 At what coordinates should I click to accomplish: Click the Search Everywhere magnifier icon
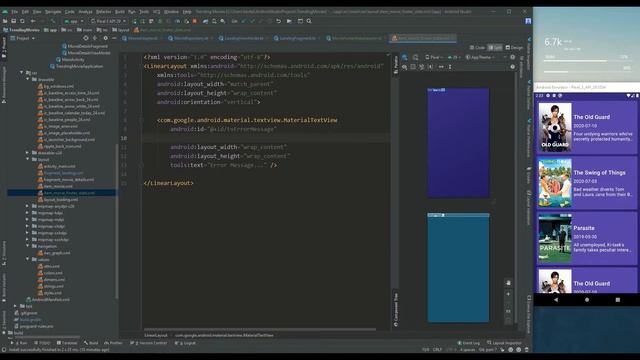click(x=309, y=21)
